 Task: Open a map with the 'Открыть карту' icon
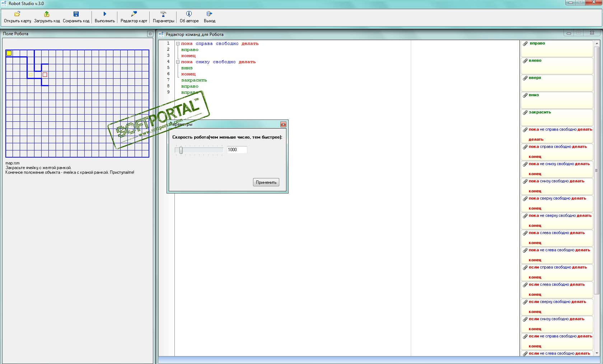tap(17, 14)
